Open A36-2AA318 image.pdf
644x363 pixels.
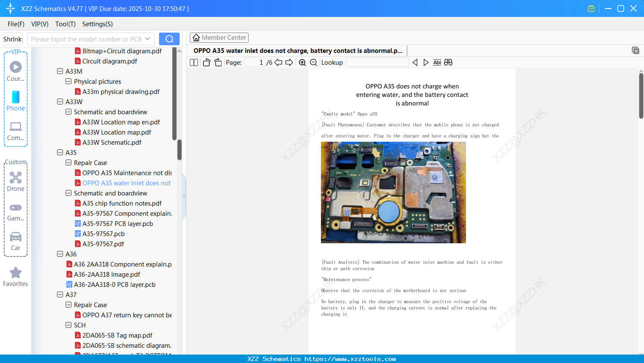tap(107, 274)
